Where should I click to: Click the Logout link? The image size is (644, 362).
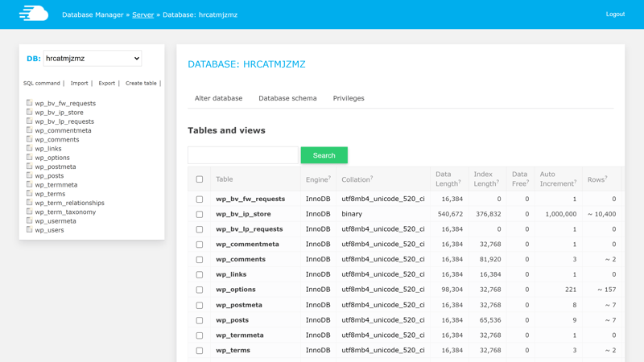pyautogui.click(x=615, y=14)
